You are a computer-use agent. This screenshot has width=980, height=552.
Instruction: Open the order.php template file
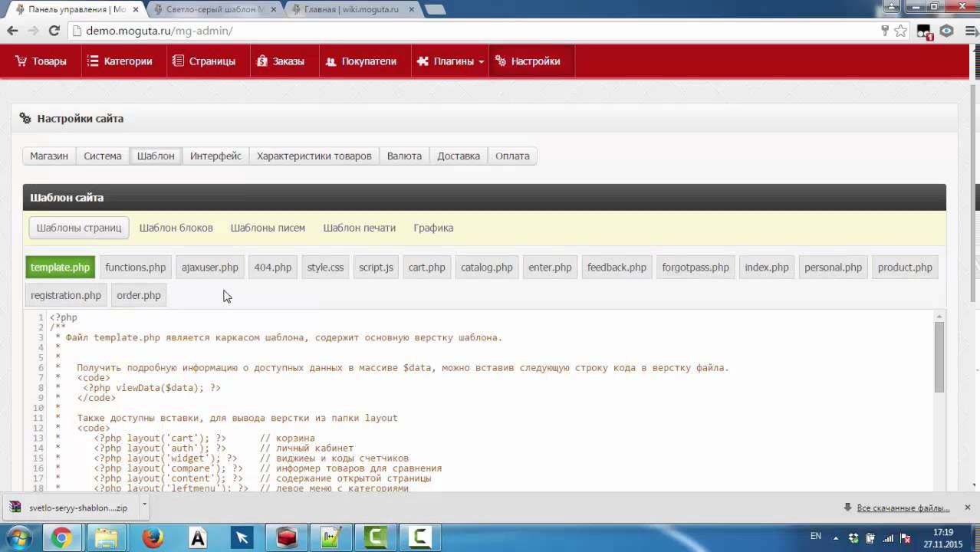point(139,295)
